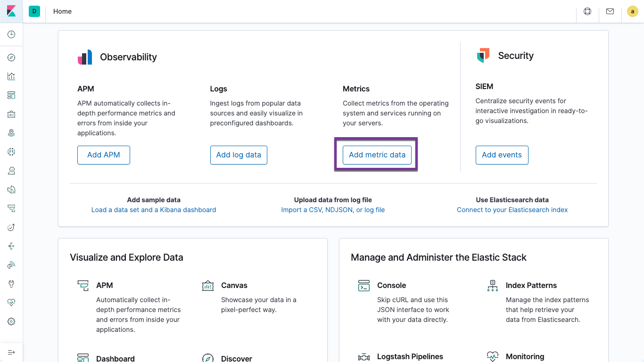Open the Canvas card title

point(234,285)
